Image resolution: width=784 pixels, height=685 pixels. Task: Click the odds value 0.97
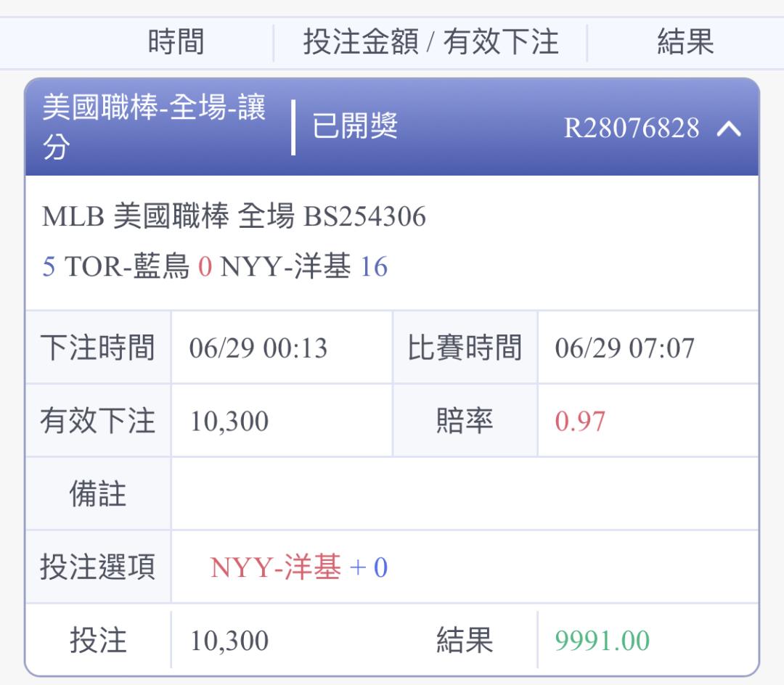tap(580, 421)
